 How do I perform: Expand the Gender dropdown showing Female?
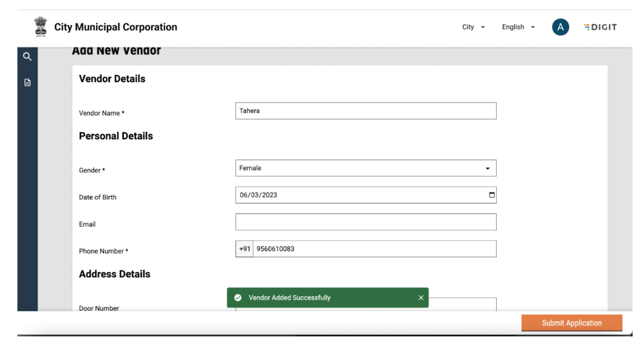pos(366,168)
